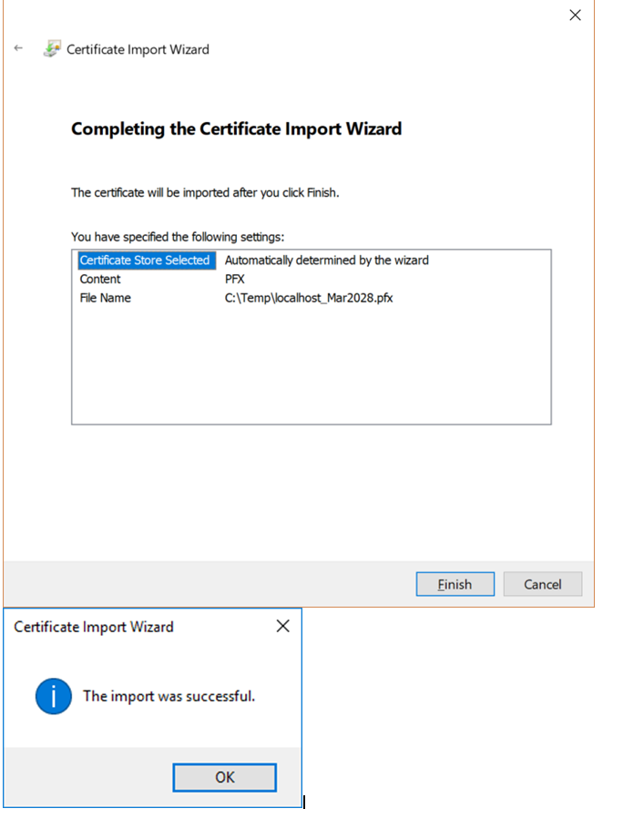644x829 pixels.
Task: Click the heading Completing the Certificate Import Wizard
Action: [x=236, y=129]
